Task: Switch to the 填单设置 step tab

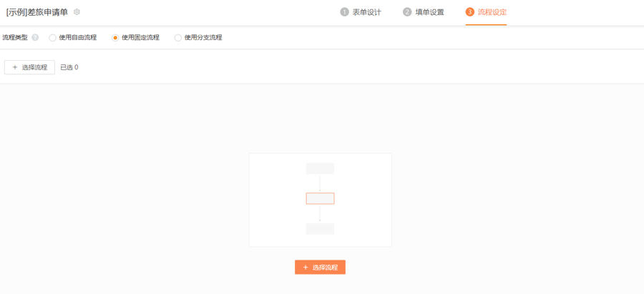Action: click(424, 12)
